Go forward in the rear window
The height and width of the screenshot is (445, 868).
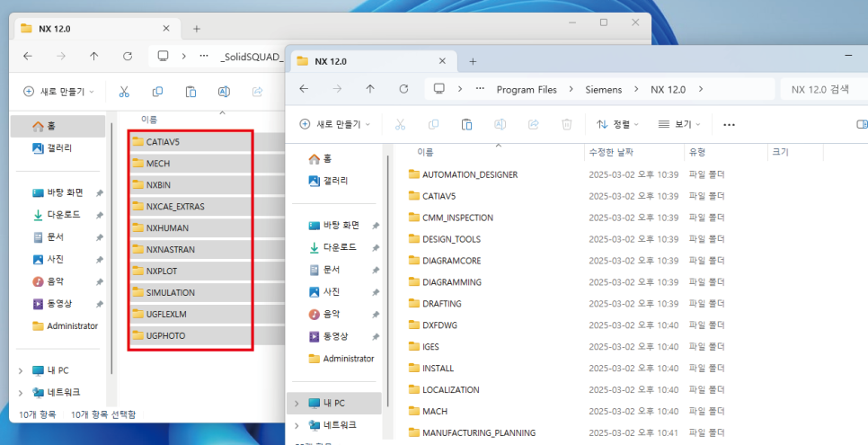tap(61, 56)
